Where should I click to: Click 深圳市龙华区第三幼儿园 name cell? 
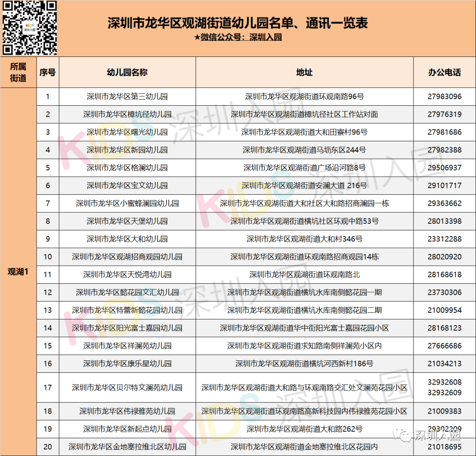pyautogui.click(x=127, y=96)
